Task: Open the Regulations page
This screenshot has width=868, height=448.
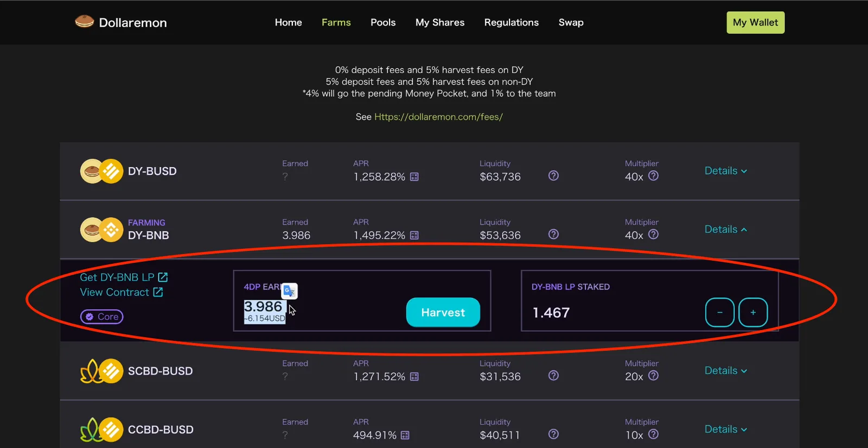Action: pyautogui.click(x=512, y=22)
